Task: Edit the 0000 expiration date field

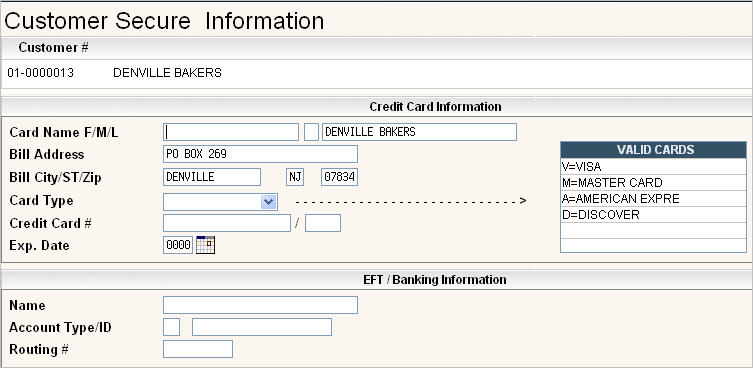Action: tap(178, 245)
